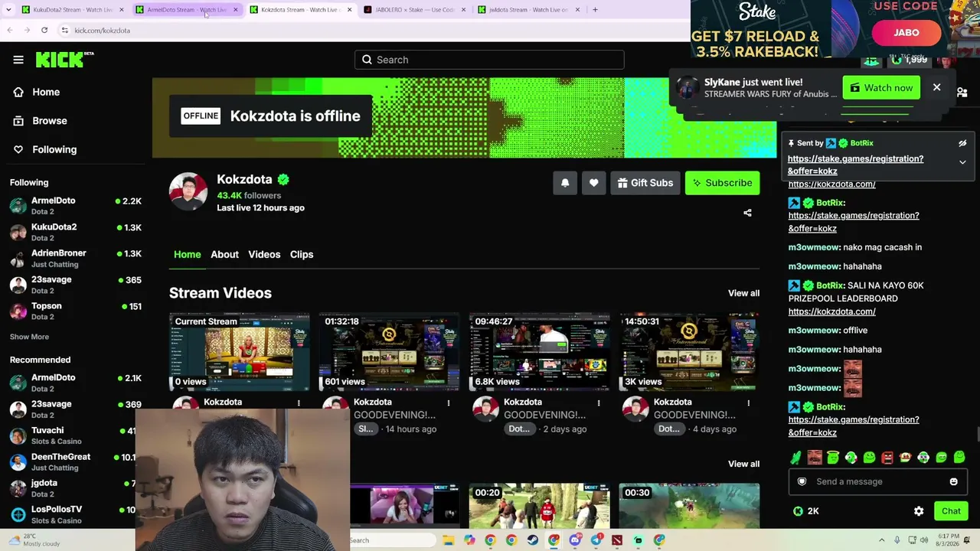980x551 pixels.
Task: Click the Send a message input
Action: [x=878, y=481]
